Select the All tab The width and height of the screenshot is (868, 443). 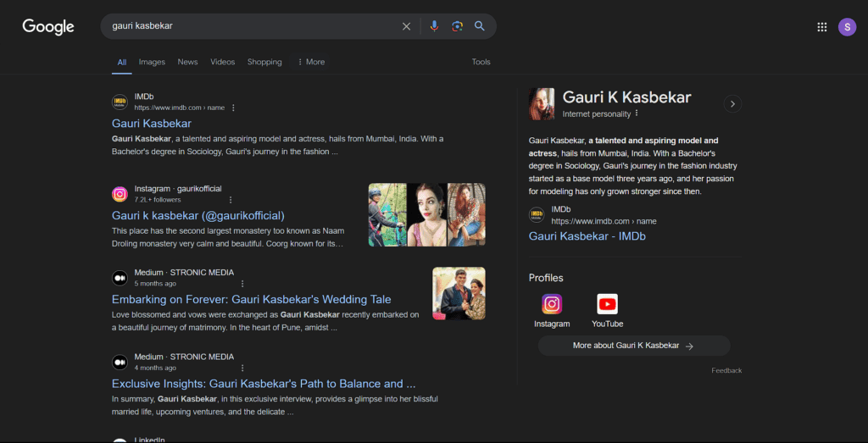[122, 62]
